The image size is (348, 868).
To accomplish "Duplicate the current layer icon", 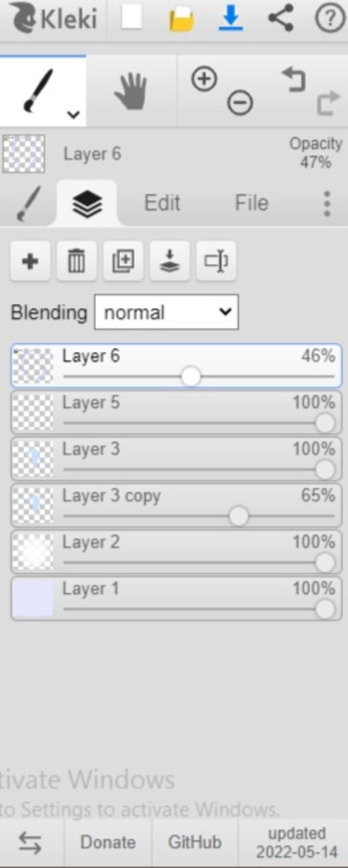I will pos(123,261).
